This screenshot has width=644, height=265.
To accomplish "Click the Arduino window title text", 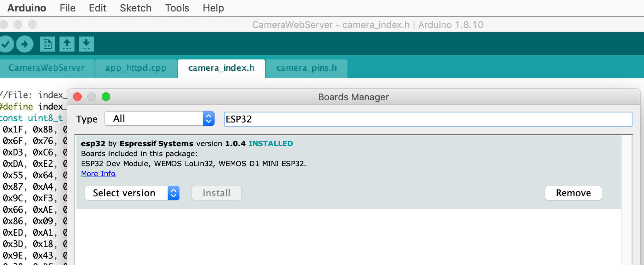I will (x=368, y=25).
